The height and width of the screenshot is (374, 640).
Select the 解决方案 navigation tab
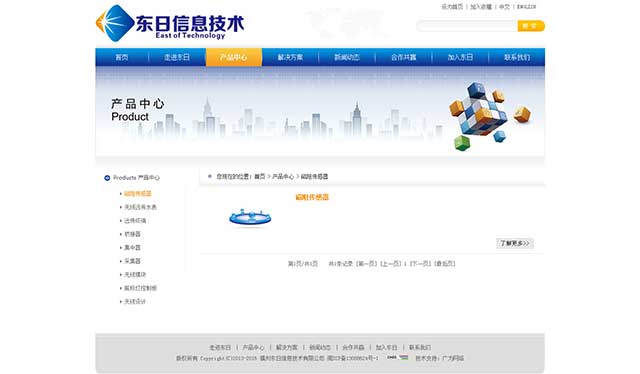(x=290, y=57)
